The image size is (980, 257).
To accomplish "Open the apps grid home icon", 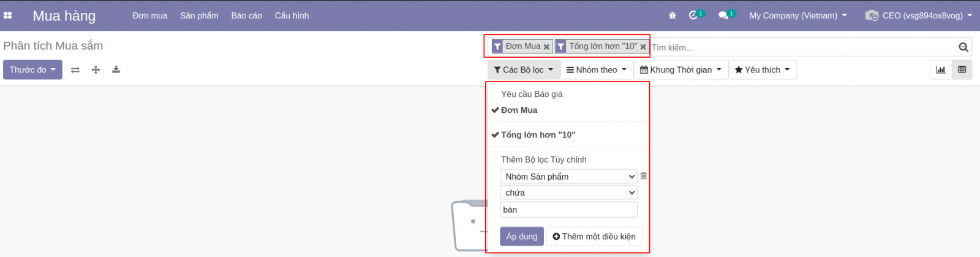I will click(8, 15).
